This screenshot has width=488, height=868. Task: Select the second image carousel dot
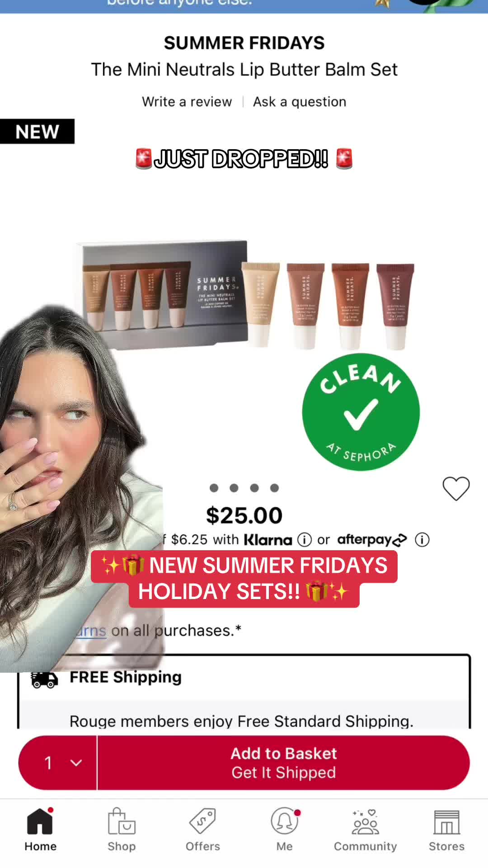point(234,488)
